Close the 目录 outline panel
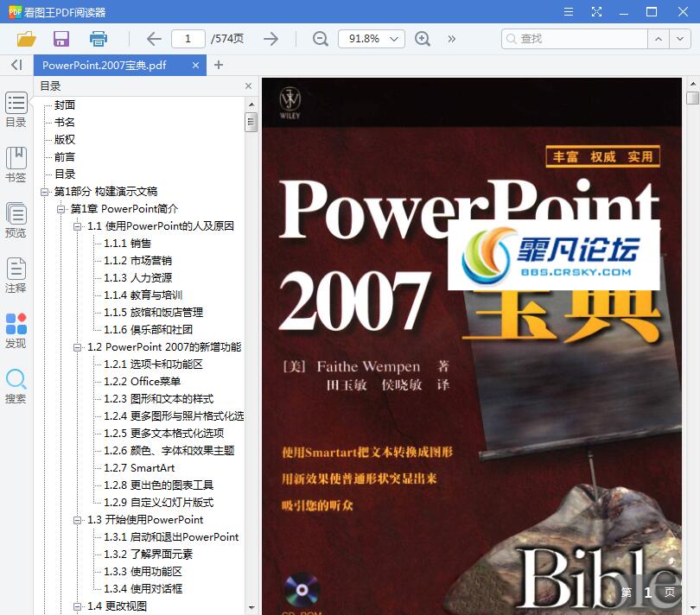Viewport: 700px width, 615px height. (248, 86)
